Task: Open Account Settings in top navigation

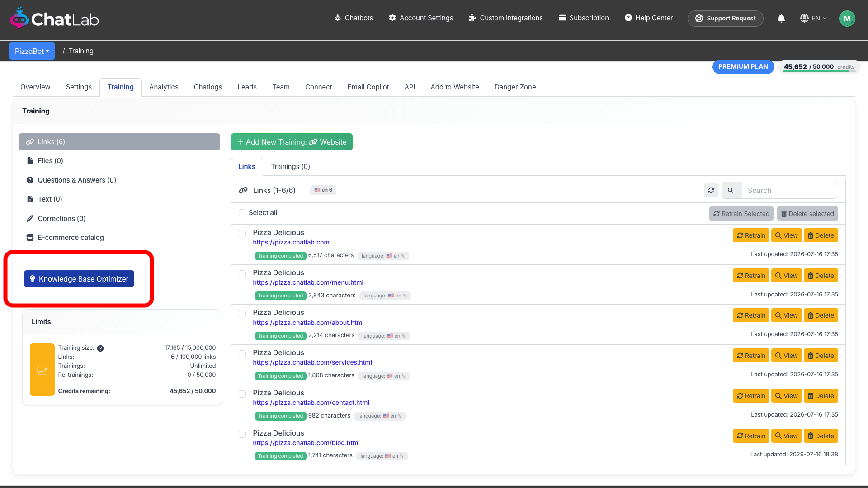Action: (x=421, y=18)
